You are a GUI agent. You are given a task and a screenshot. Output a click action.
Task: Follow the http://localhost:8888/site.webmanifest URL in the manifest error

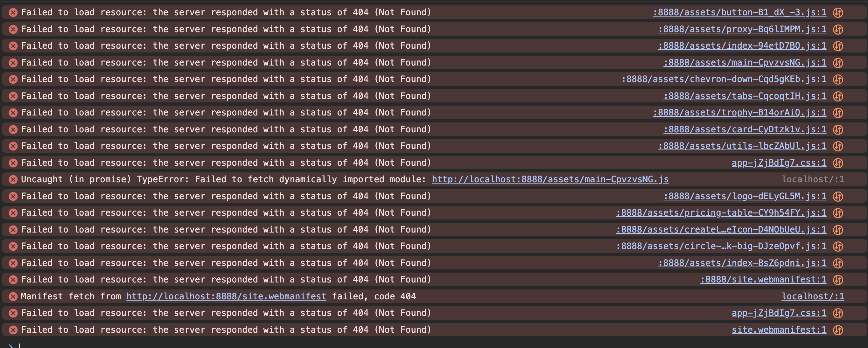(x=226, y=296)
